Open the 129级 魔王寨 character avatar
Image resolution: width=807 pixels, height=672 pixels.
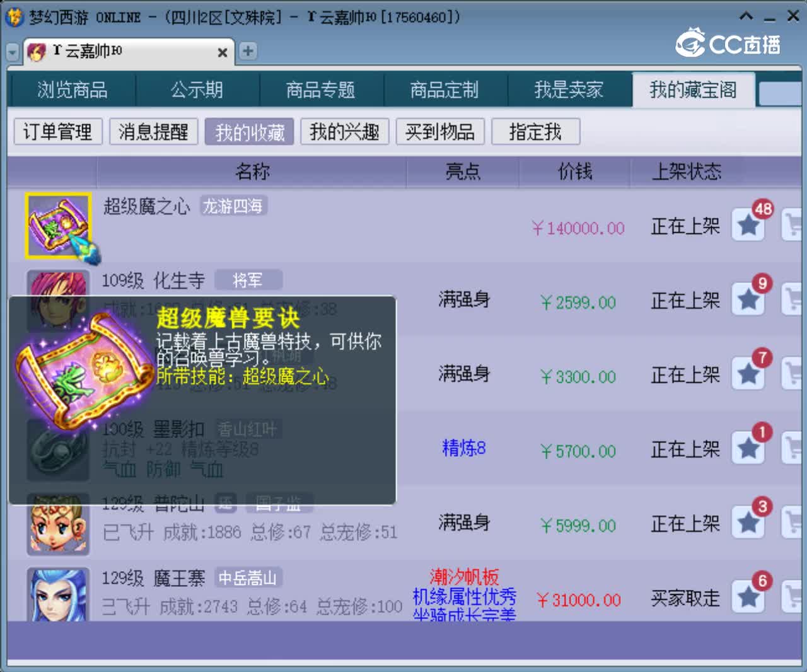(58, 594)
